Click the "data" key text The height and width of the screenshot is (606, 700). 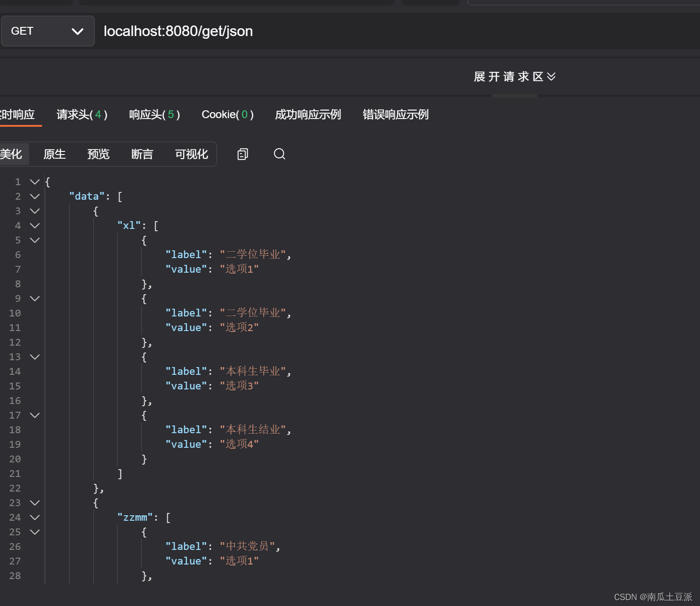click(x=87, y=197)
